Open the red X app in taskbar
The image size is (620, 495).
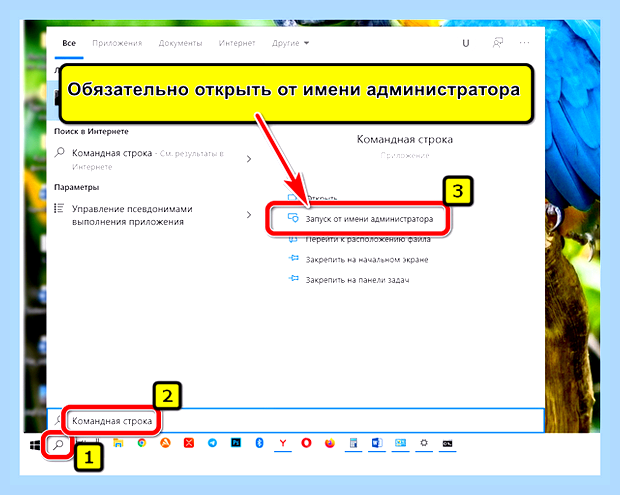tap(189, 443)
